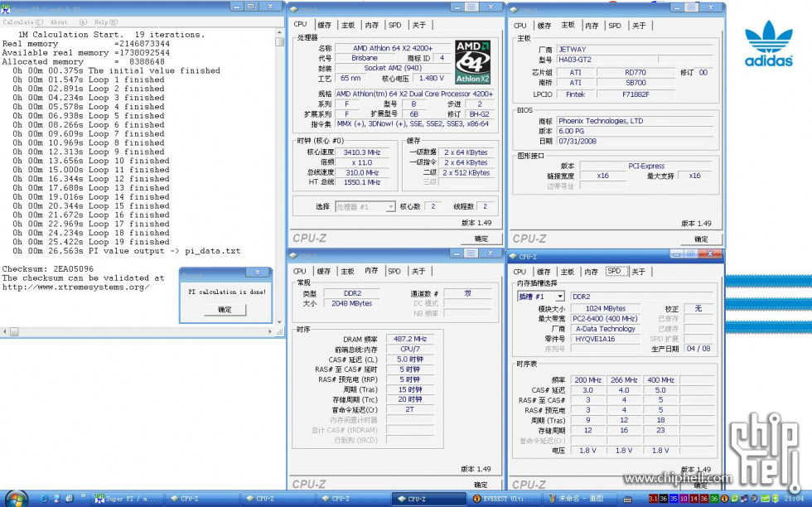The image size is (812, 507).
Task: Expand the quick launch overflow chevron
Action: pos(82,496)
